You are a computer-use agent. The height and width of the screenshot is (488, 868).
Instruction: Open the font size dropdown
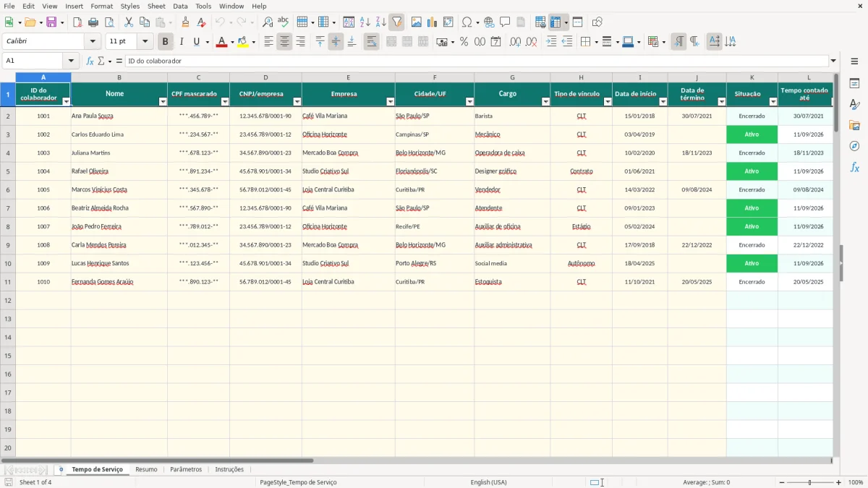(x=145, y=42)
